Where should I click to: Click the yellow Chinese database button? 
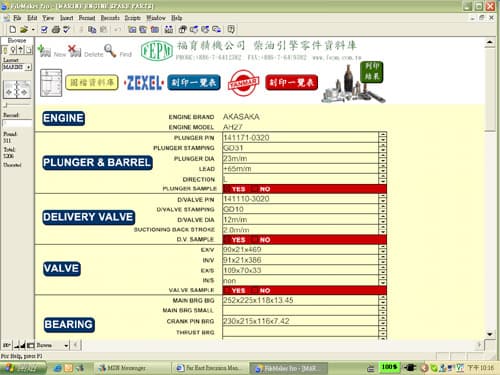tap(92, 82)
